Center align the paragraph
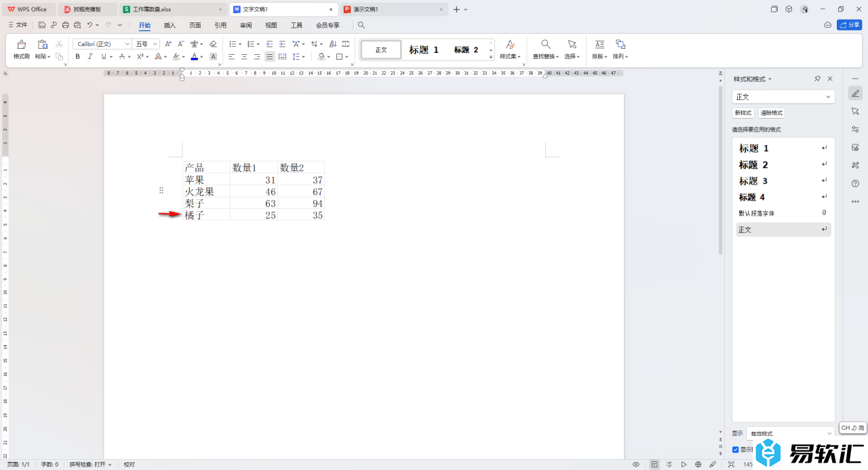 point(244,57)
